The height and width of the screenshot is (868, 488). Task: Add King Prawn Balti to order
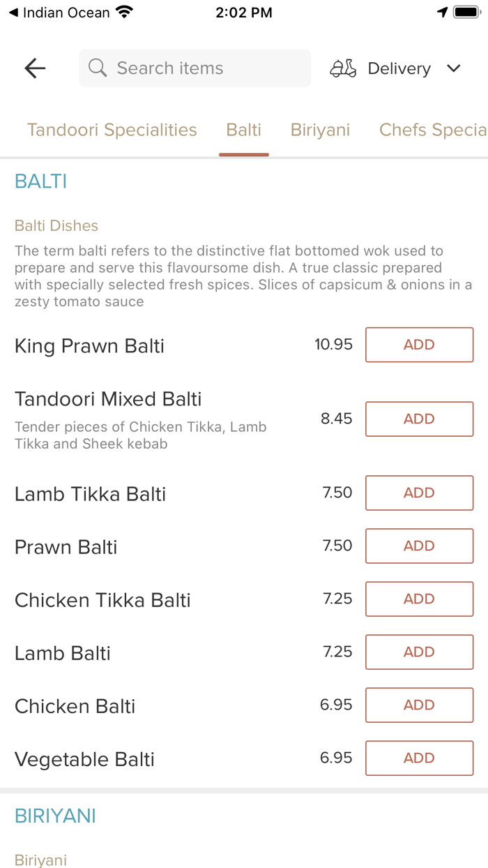pos(419,345)
